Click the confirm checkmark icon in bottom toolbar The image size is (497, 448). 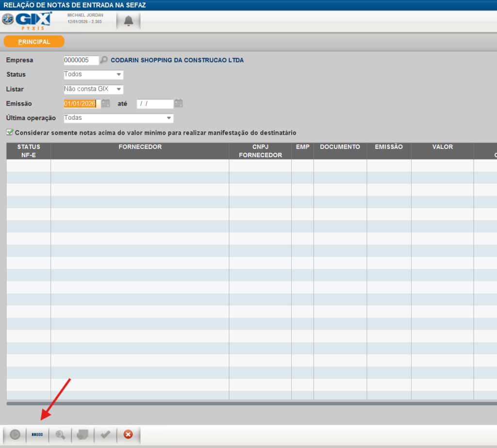coord(105,435)
